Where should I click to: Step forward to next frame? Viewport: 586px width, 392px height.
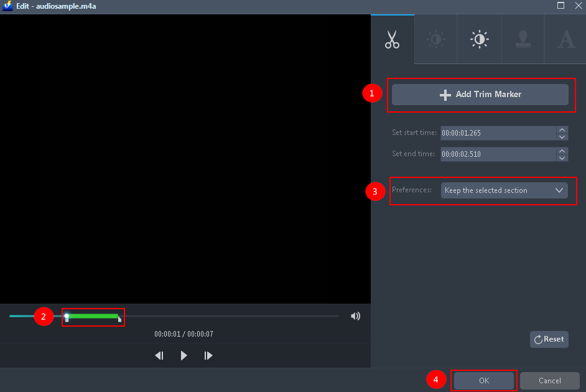(208, 355)
